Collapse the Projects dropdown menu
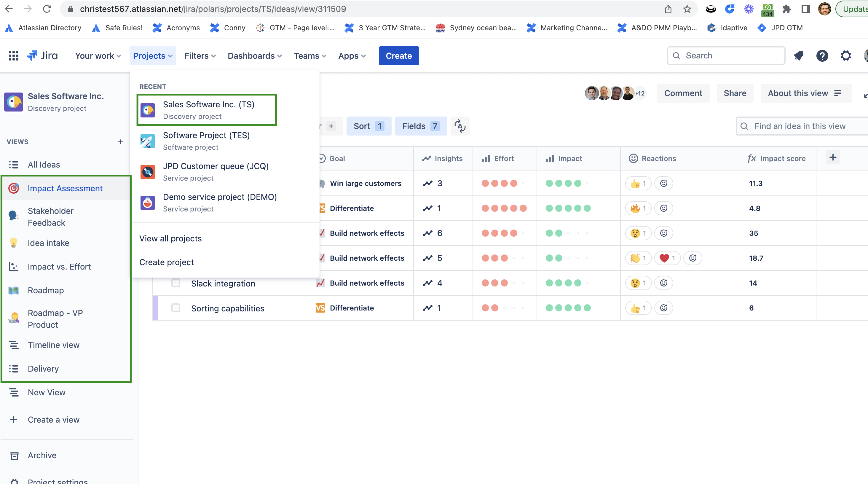 [152, 56]
